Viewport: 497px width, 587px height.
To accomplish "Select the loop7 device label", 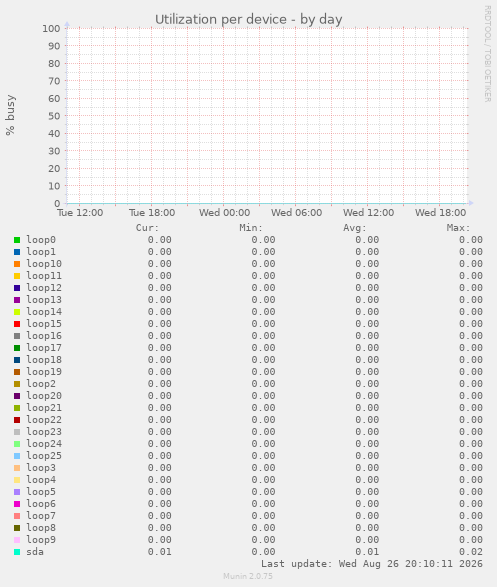I will (41, 515).
